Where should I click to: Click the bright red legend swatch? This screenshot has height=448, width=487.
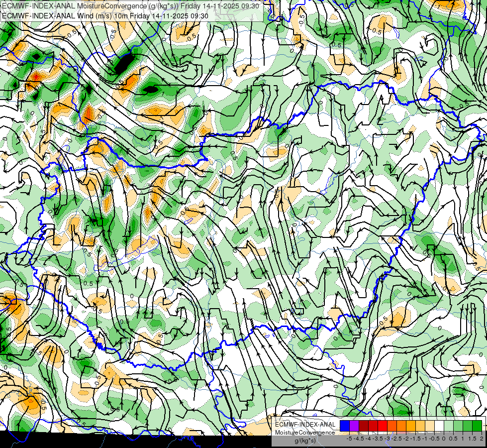tap(383, 426)
